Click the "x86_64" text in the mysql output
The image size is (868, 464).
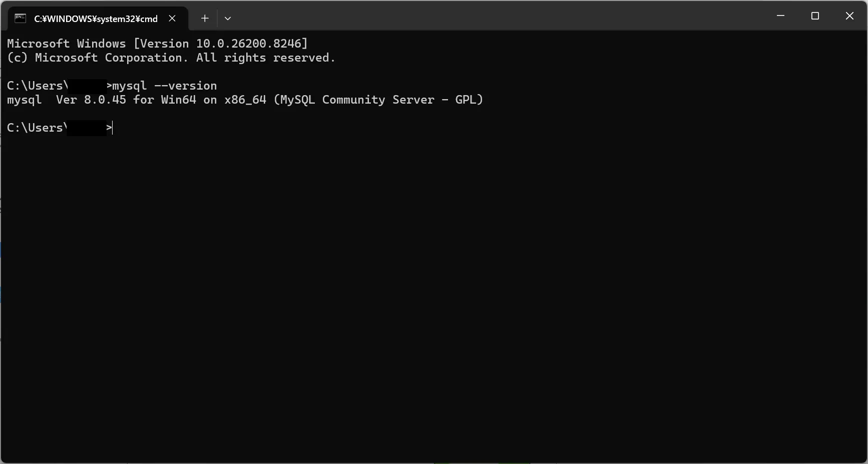click(245, 100)
